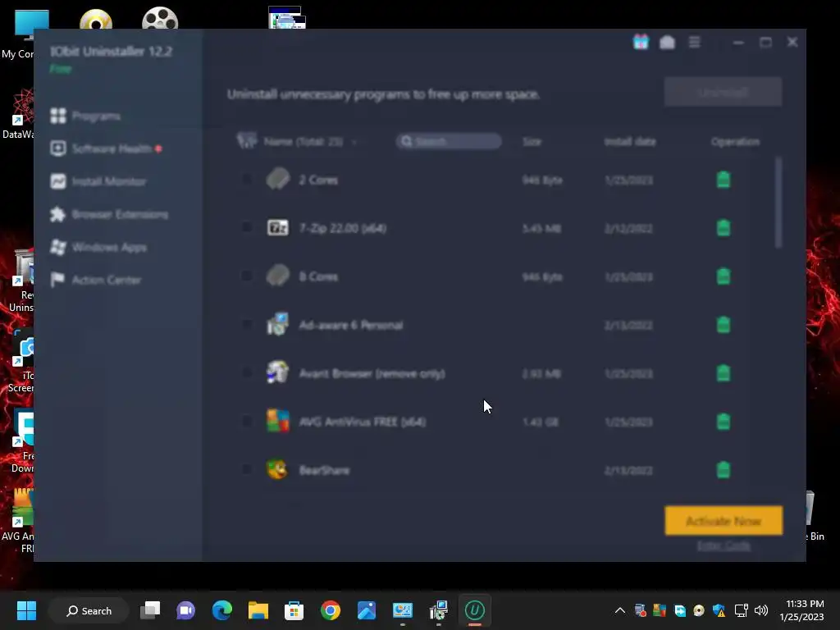Select the BearShare entry

(x=324, y=470)
